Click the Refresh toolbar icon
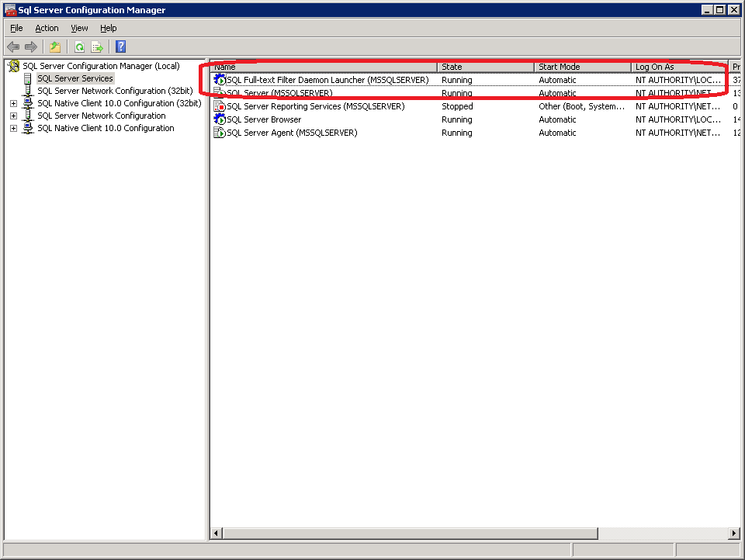This screenshot has width=745, height=560. coord(79,47)
